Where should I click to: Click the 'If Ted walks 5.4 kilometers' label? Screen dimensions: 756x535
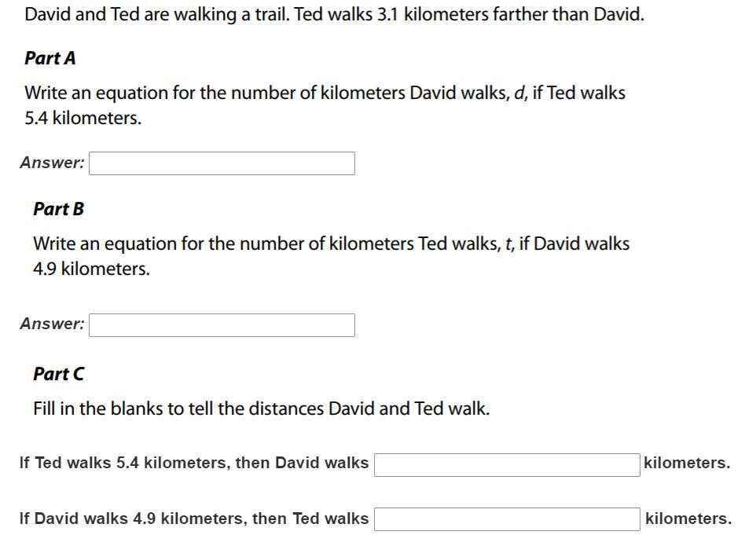(x=194, y=463)
